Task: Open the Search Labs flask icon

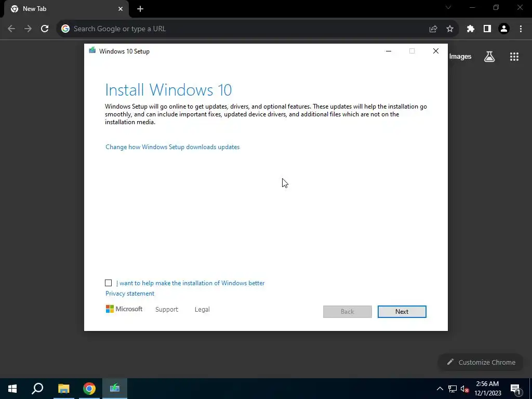Action: point(489,57)
